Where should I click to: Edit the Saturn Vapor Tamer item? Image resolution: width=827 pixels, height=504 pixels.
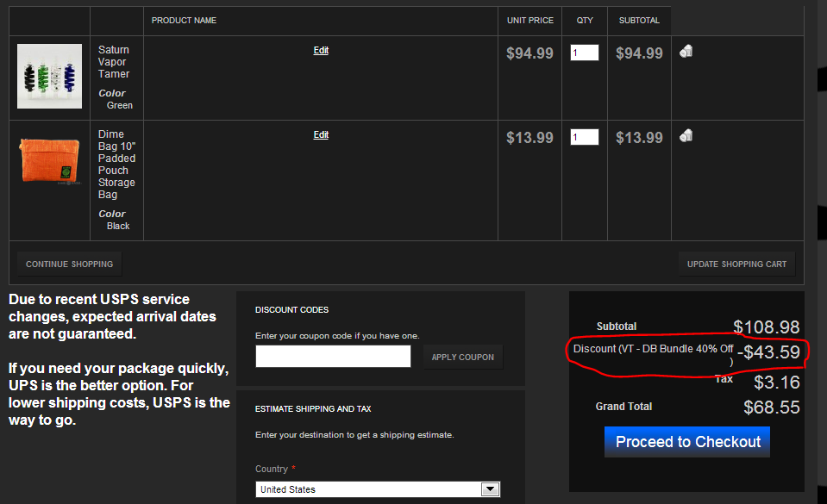click(x=321, y=50)
